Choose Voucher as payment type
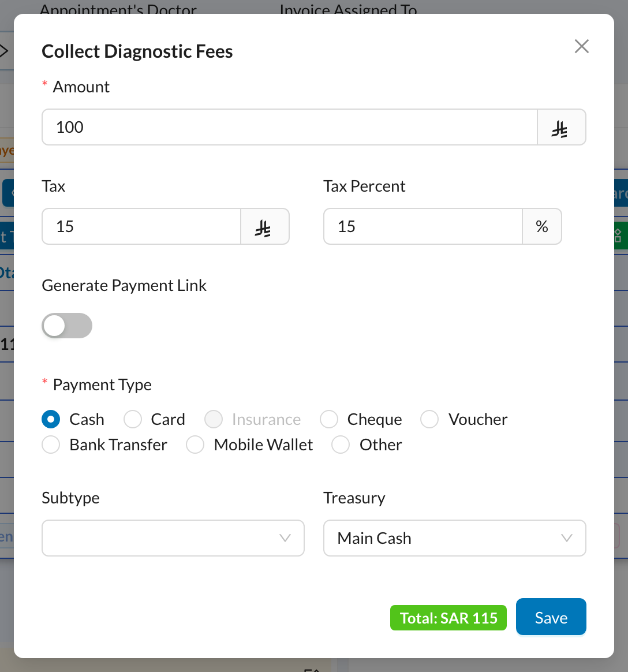This screenshot has height=672, width=628. 429,419
